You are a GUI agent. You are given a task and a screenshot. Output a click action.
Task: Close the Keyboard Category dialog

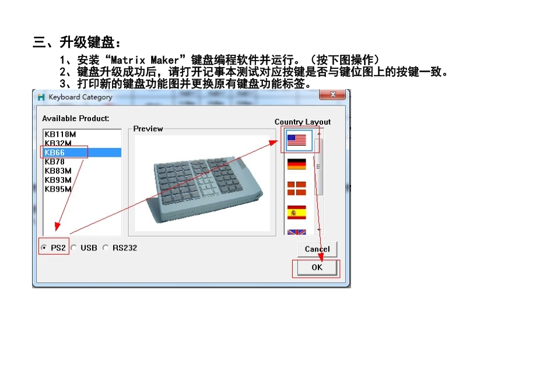[x=332, y=94]
